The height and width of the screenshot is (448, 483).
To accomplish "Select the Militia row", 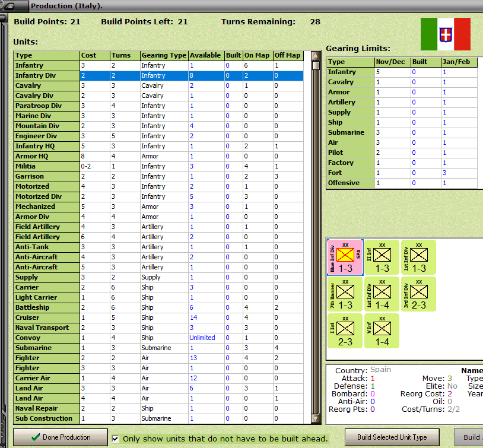I will click(x=159, y=166).
